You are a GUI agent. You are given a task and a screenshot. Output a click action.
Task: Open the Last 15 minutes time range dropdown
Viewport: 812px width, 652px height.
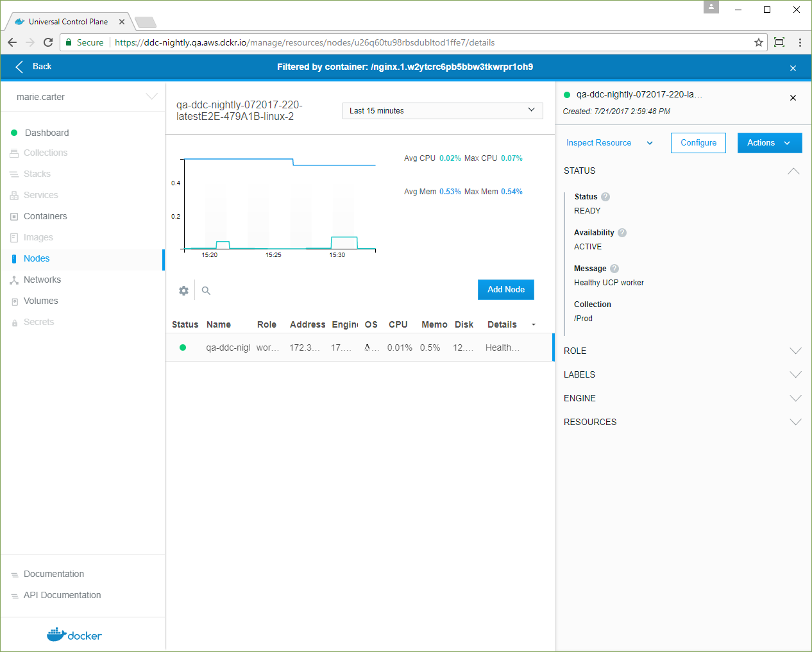[443, 111]
